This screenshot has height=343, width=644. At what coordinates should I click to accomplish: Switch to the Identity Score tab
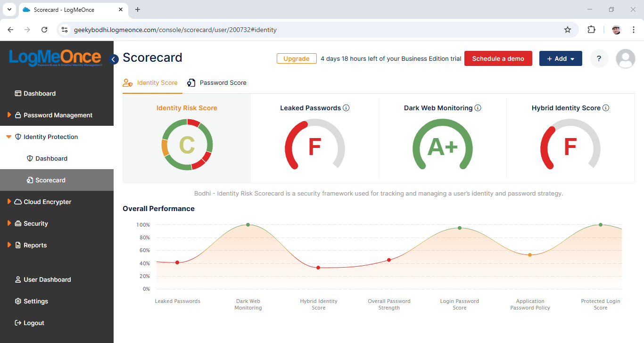point(149,83)
